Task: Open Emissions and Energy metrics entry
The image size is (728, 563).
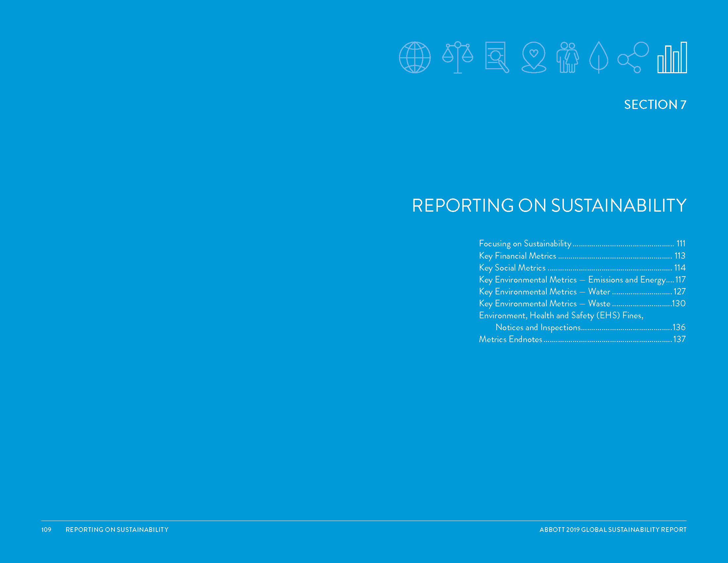Action: tap(582, 280)
